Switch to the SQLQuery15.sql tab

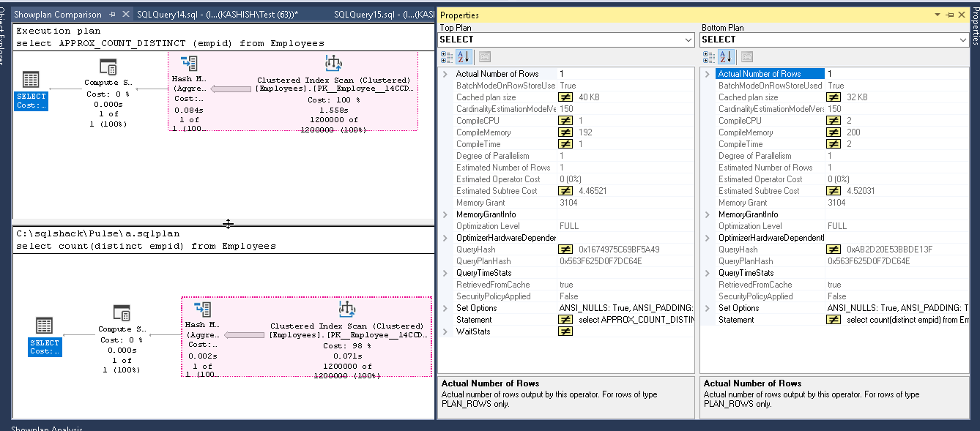click(x=381, y=15)
